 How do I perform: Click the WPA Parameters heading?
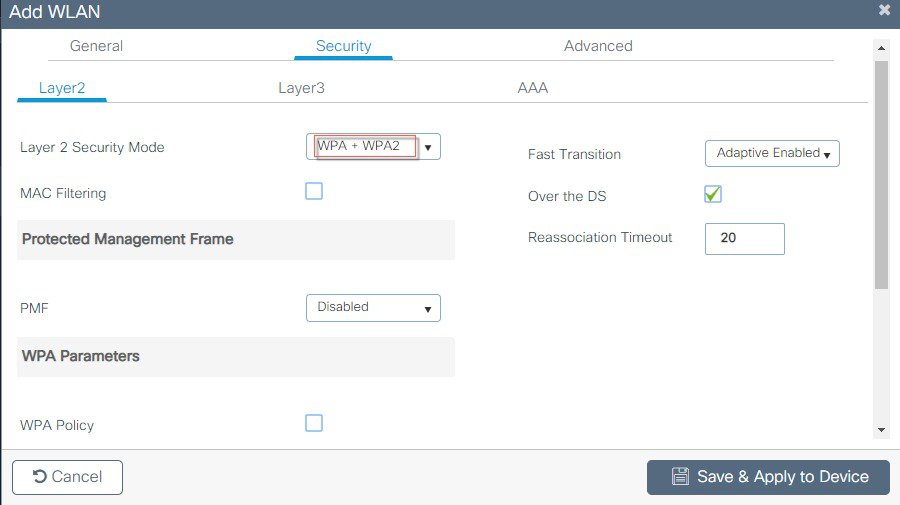coord(80,356)
